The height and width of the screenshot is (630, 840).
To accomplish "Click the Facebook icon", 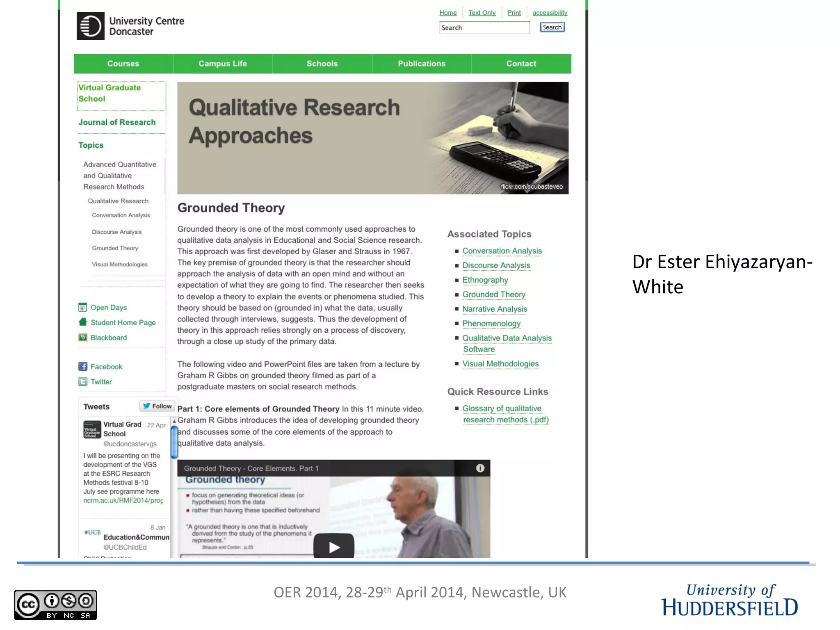I will coord(82,366).
